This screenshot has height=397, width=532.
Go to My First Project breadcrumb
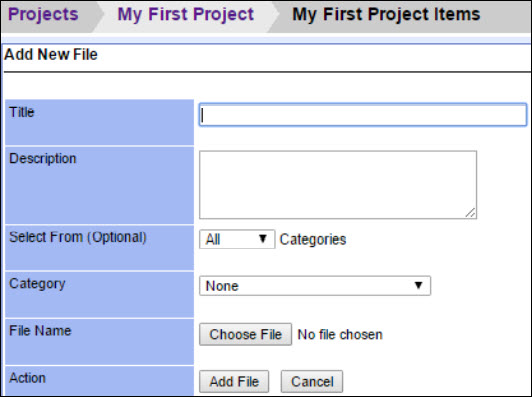186,15
